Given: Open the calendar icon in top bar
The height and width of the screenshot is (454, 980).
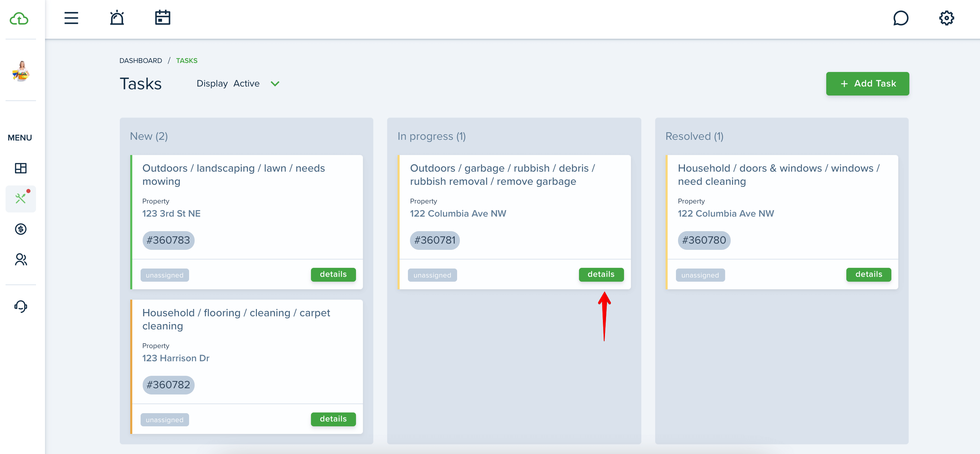Looking at the screenshot, I should 162,18.
